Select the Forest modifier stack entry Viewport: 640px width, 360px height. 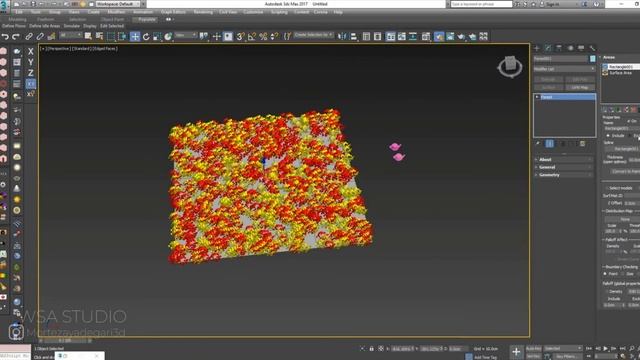coord(564,97)
